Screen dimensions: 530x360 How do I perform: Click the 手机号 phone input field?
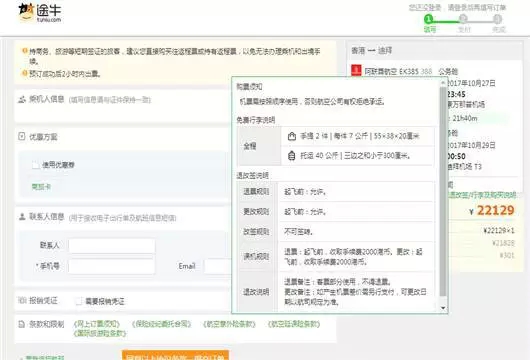point(112,266)
